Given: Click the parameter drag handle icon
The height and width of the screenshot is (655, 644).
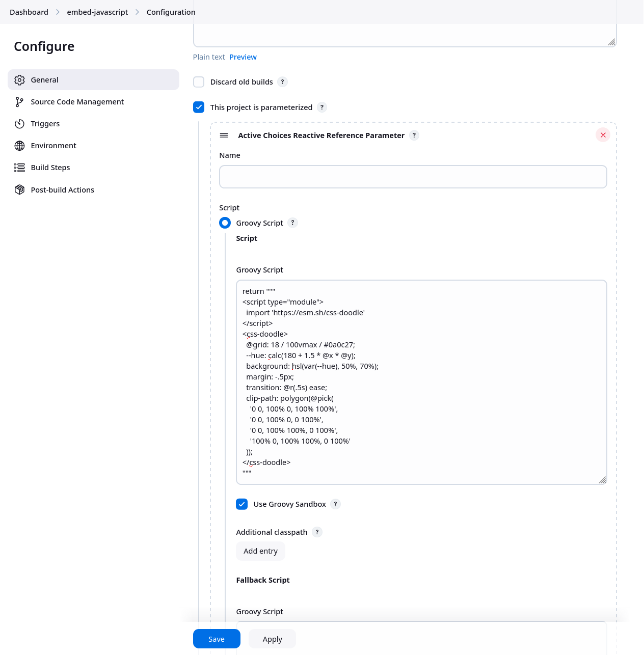Looking at the screenshot, I should coord(224,135).
